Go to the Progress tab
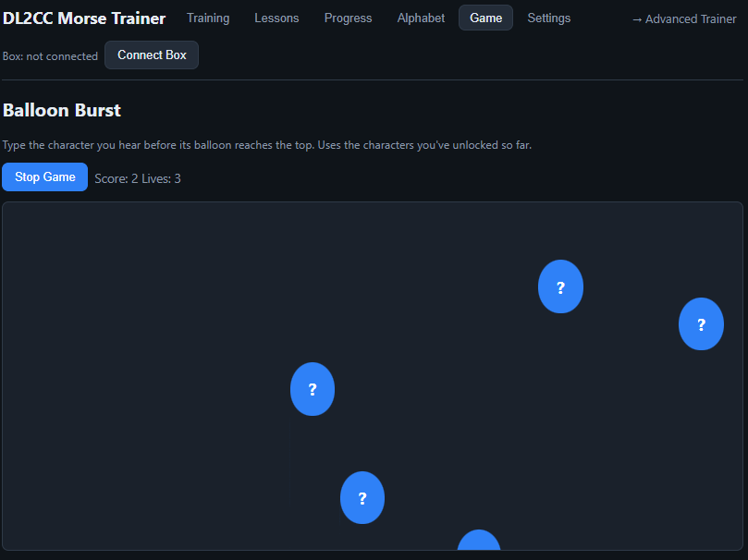Viewport: 748px width, 560px height. pos(348,18)
